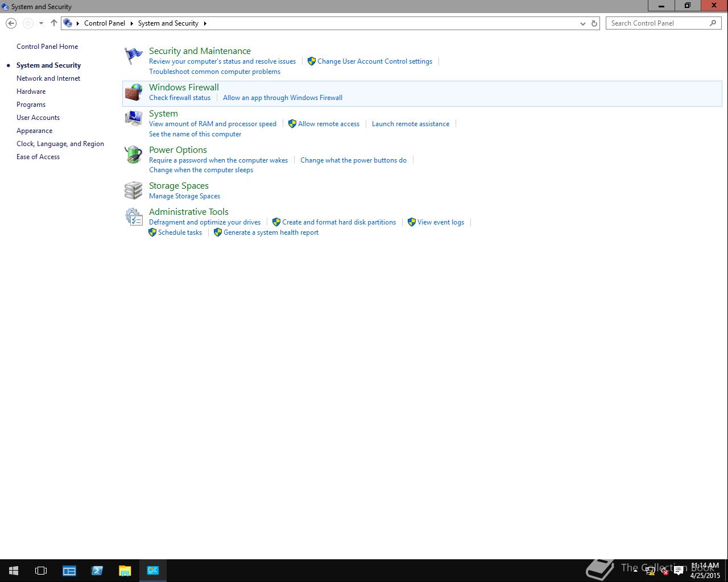Click Review your computer's status and resolve issues
Viewport: 728px width, 582px height.
pos(222,61)
